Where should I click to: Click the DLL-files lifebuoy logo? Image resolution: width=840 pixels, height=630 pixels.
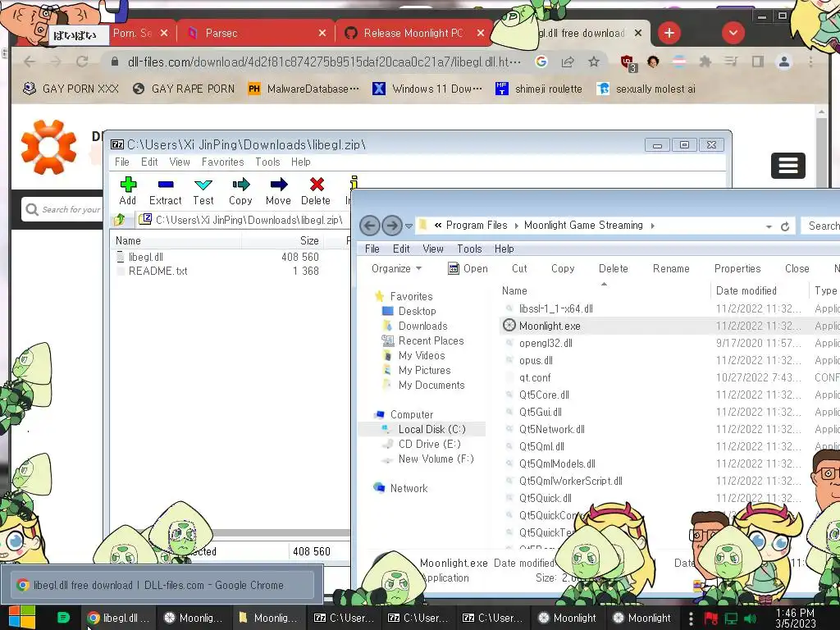click(48, 148)
